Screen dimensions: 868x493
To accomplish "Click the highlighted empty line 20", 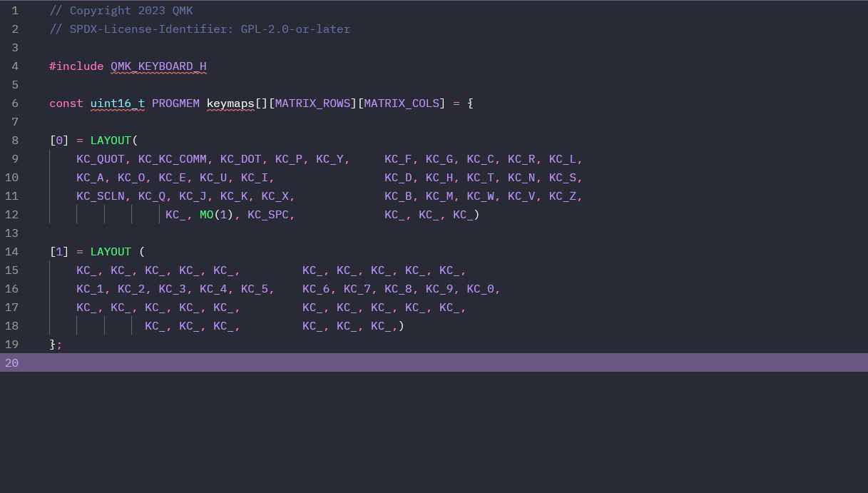I will coord(434,363).
